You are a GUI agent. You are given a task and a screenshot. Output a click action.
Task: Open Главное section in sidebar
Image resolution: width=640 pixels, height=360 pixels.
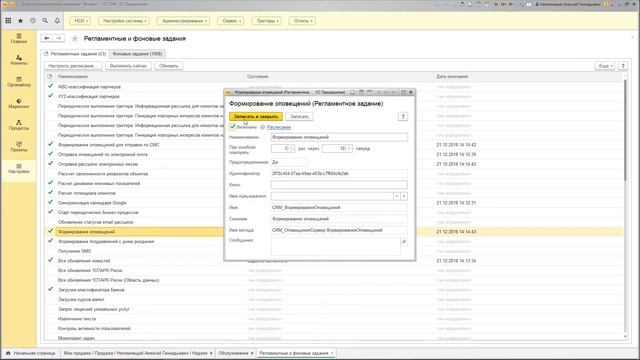19,39
